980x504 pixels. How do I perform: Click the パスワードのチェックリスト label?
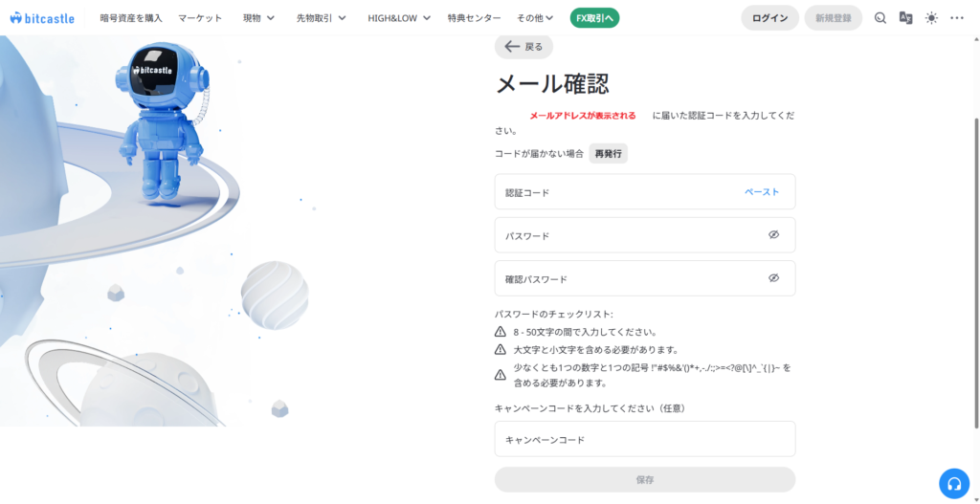(554, 314)
